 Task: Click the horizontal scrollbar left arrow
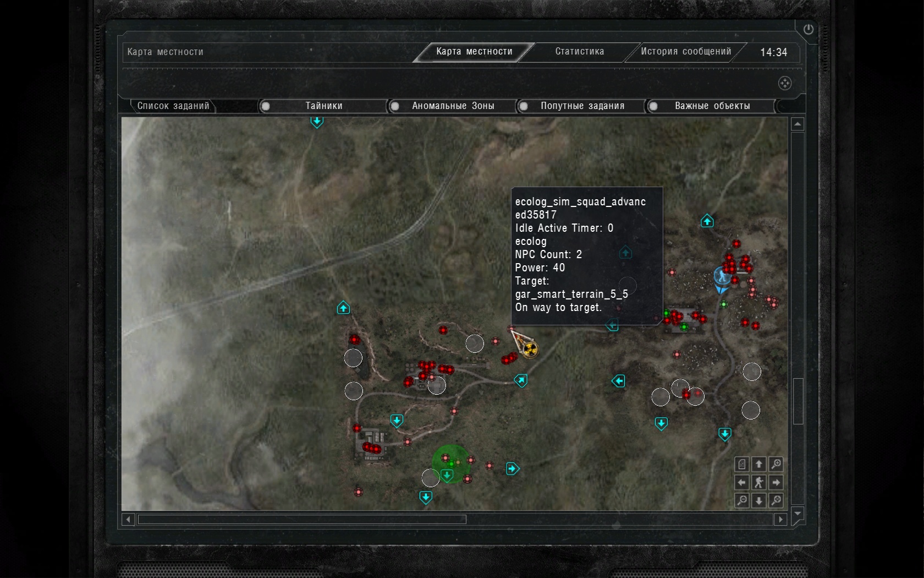pyautogui.click(x=128, y=519)
